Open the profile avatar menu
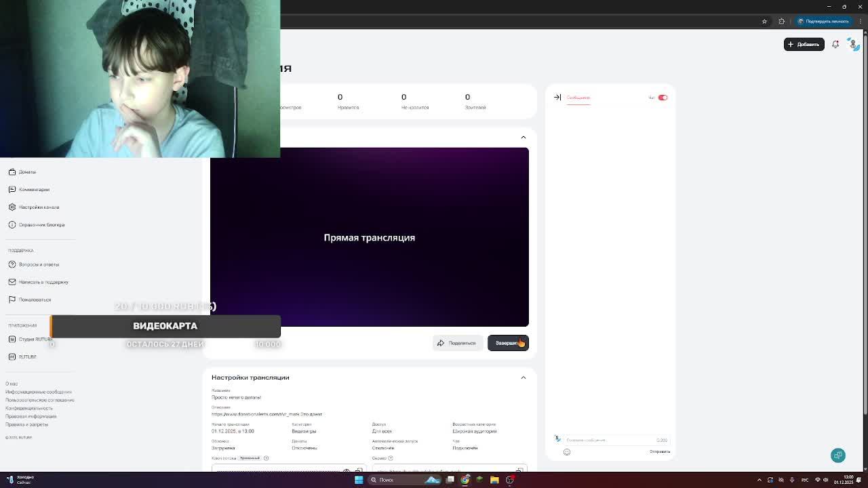The width and height of the screenshot is (868, 488). 853,44
